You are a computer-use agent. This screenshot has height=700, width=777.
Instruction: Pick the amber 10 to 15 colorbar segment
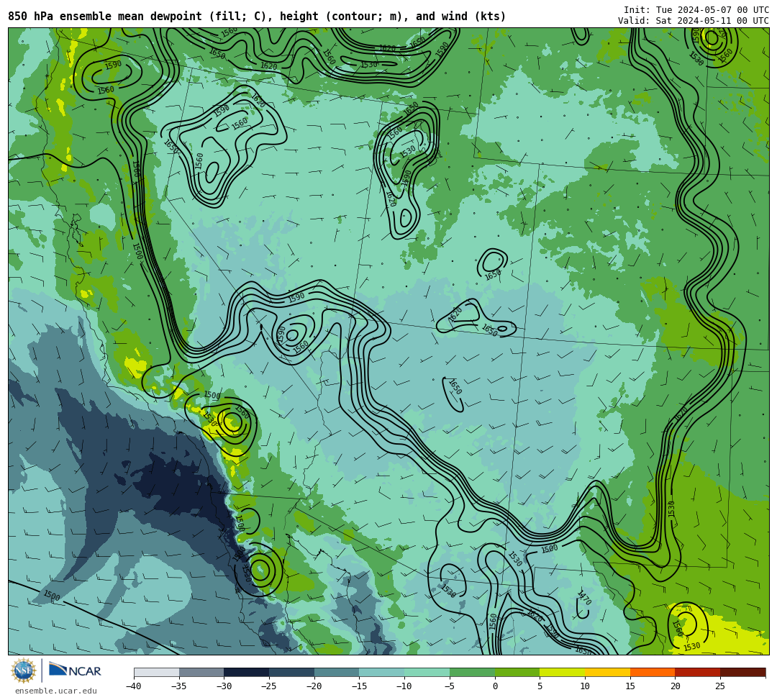[607, 672]
